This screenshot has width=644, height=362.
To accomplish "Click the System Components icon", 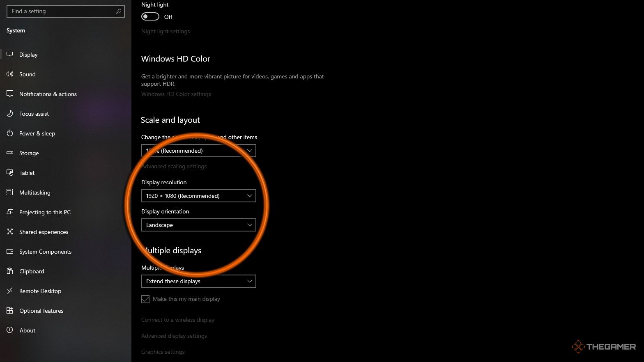I will [x=10, y=251].
